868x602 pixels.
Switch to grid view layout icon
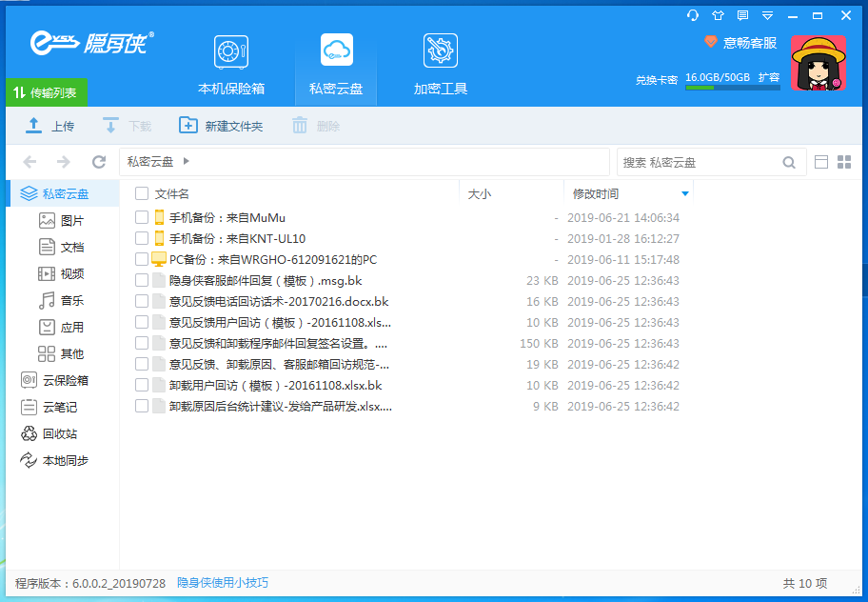click(x=843, y=162)
